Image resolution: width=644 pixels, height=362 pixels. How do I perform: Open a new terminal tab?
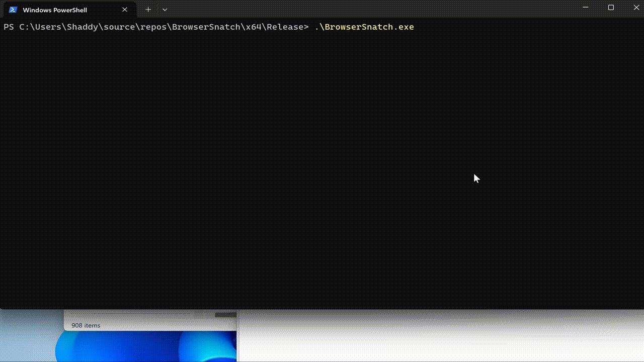pos(148,10)
